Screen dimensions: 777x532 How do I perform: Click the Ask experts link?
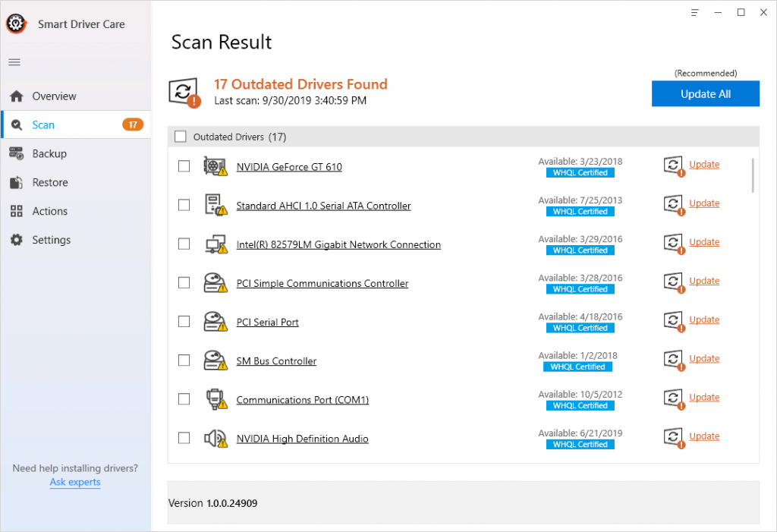pyautogui.click(x=75, y=482)
